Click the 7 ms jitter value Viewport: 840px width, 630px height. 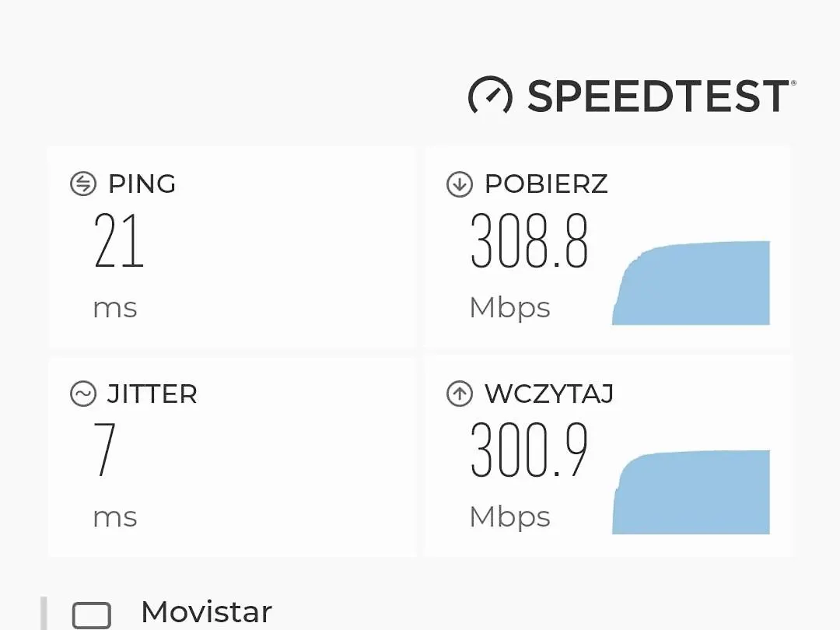point(104,449)
